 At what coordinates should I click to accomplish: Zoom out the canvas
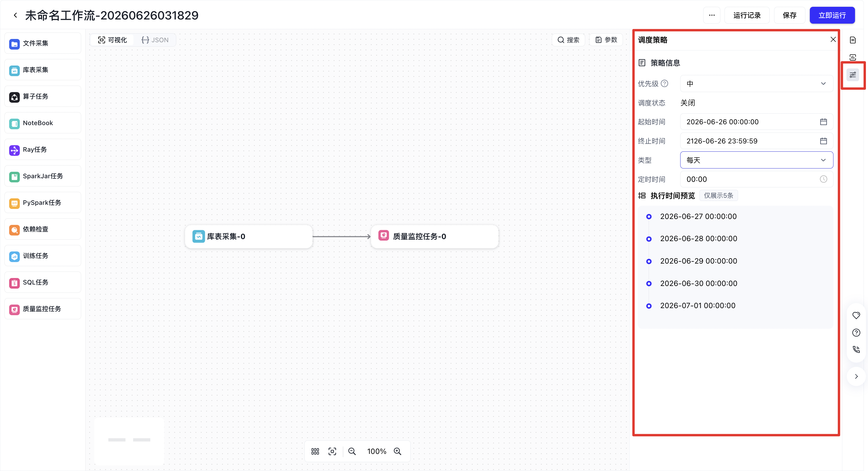pyautogui.click(x=352, y=452)
